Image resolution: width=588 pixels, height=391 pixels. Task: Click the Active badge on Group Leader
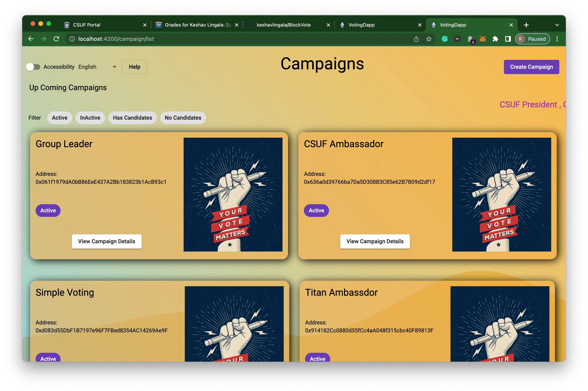(x=48, y=211)
